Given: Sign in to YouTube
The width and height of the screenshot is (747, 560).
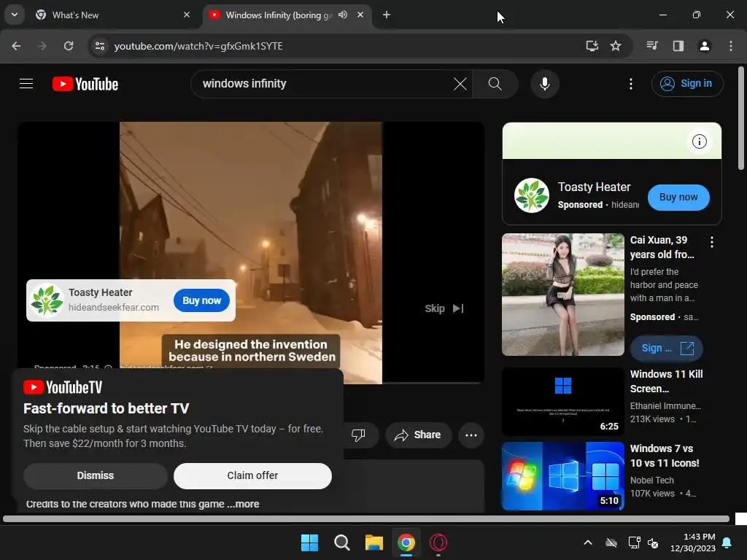Looking at the screenshot, I should [x=687, y=84].
